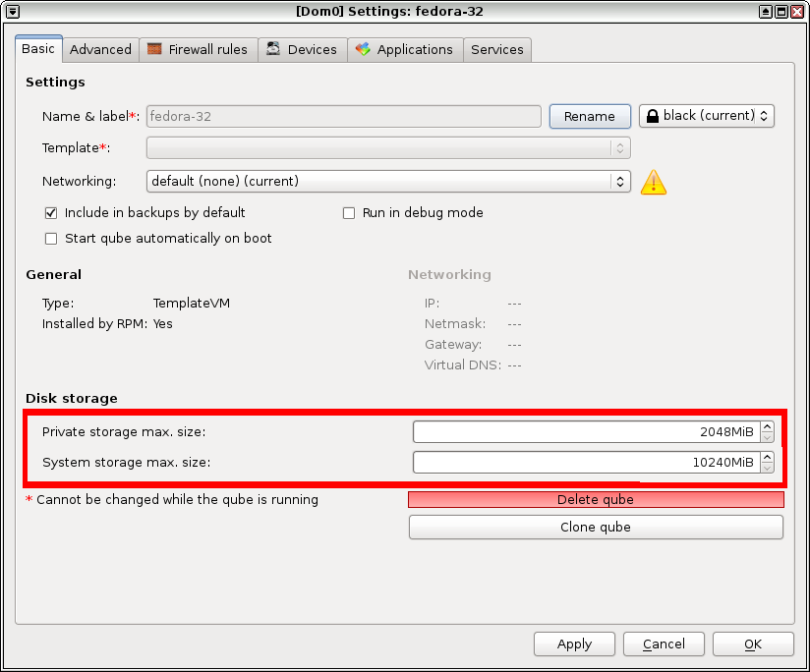
Task: Click the colorful Applications tab icon
Action: click(x=361, y=48)
